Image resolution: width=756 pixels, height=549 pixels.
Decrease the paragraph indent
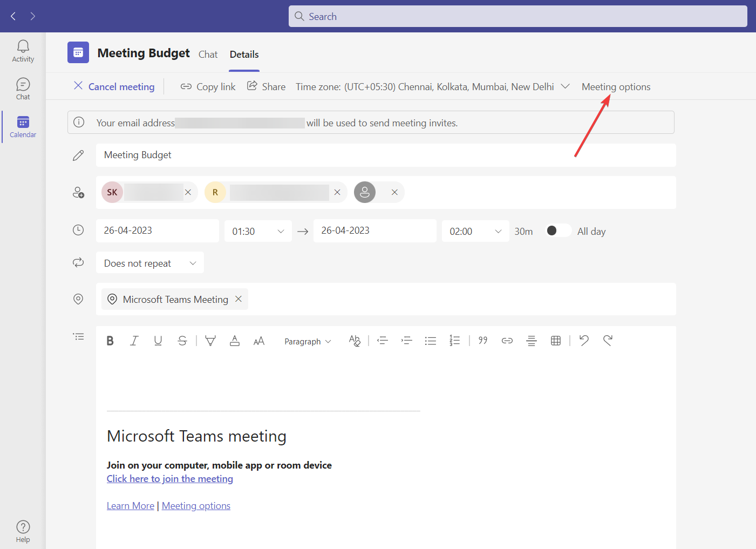tap(383, 341)
